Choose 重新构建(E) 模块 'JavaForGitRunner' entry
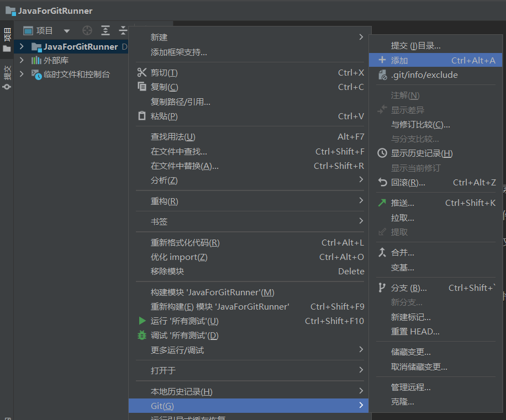Screen dimensions: 506x420 click(x=249, y=306)
